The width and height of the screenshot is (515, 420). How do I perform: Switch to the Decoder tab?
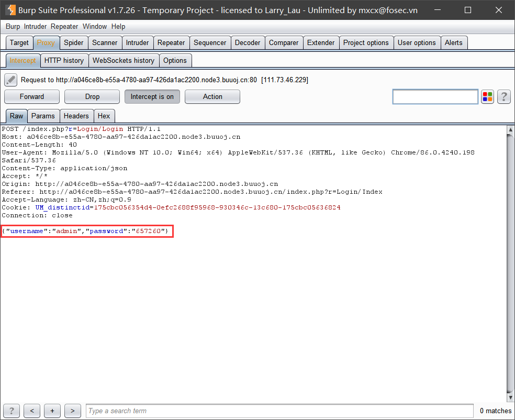point(248,43)
